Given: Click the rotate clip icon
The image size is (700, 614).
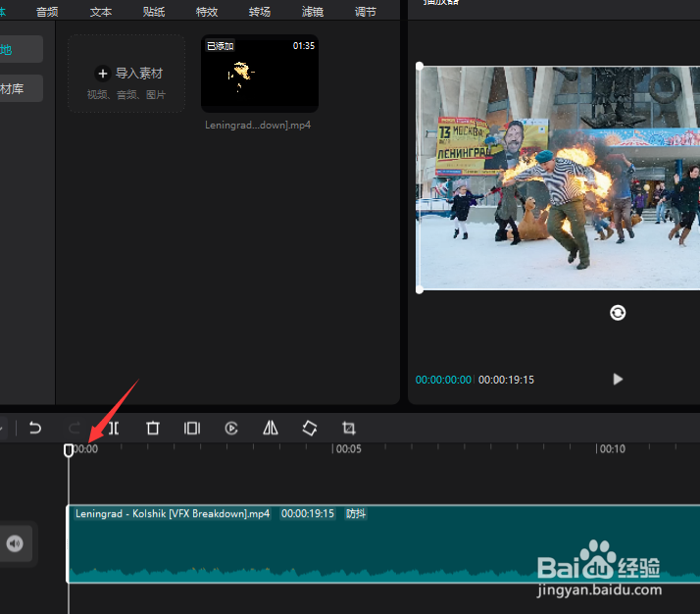Looking at the screenshot, I should 310,429.
